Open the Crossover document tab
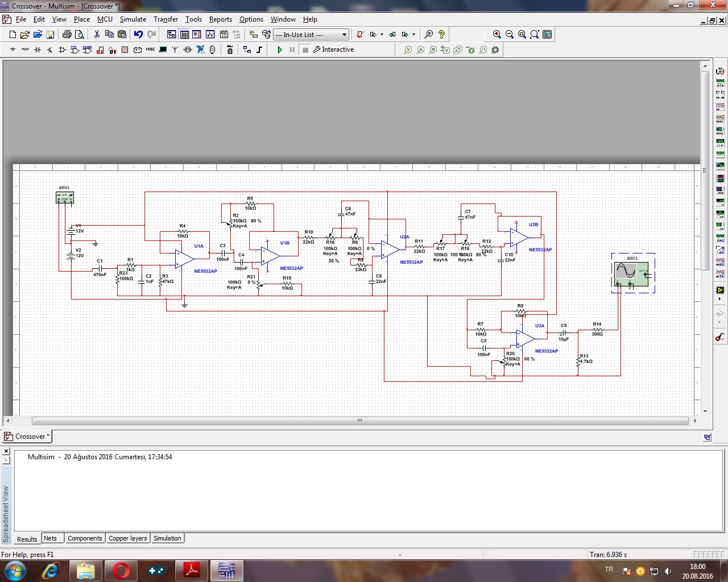This screenshot has width=728, height=582. (x=27, y=436)
